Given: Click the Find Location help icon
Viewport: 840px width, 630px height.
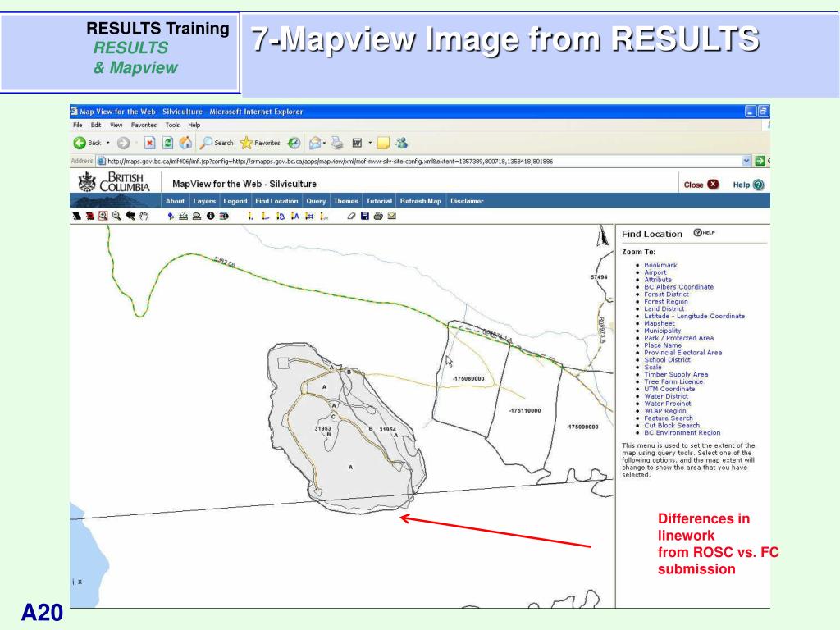Looking at the screenshot, I should 704,232.
